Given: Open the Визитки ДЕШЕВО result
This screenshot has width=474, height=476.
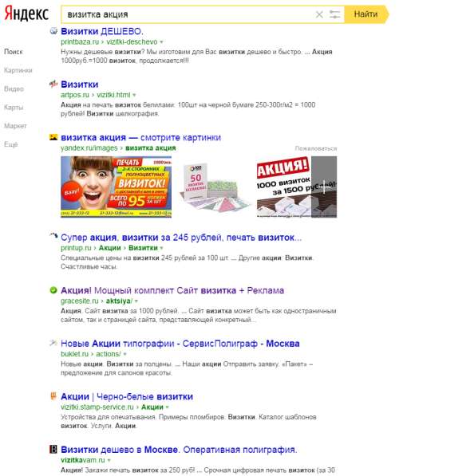Looking at the screenshot, I should tap(102, 31).
